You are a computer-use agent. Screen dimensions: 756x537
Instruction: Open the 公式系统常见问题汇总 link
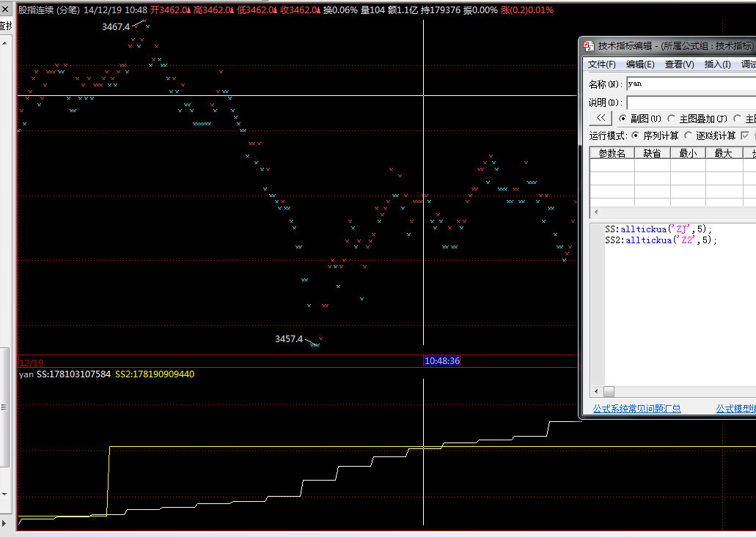pos(636,409)
